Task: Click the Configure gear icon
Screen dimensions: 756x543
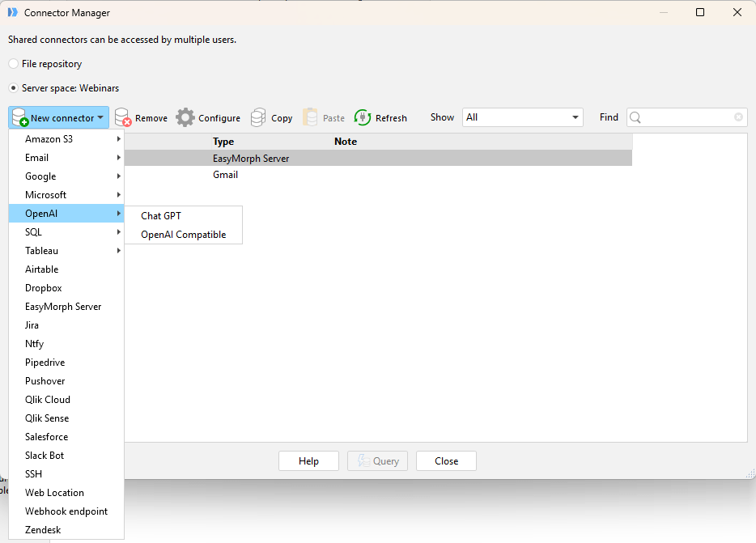Action: [185, 117]
